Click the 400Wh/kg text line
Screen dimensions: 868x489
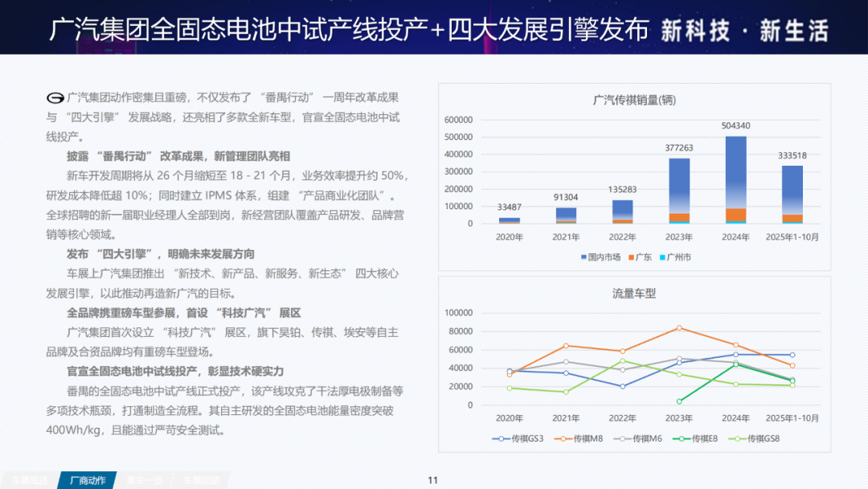pos(136,430)
